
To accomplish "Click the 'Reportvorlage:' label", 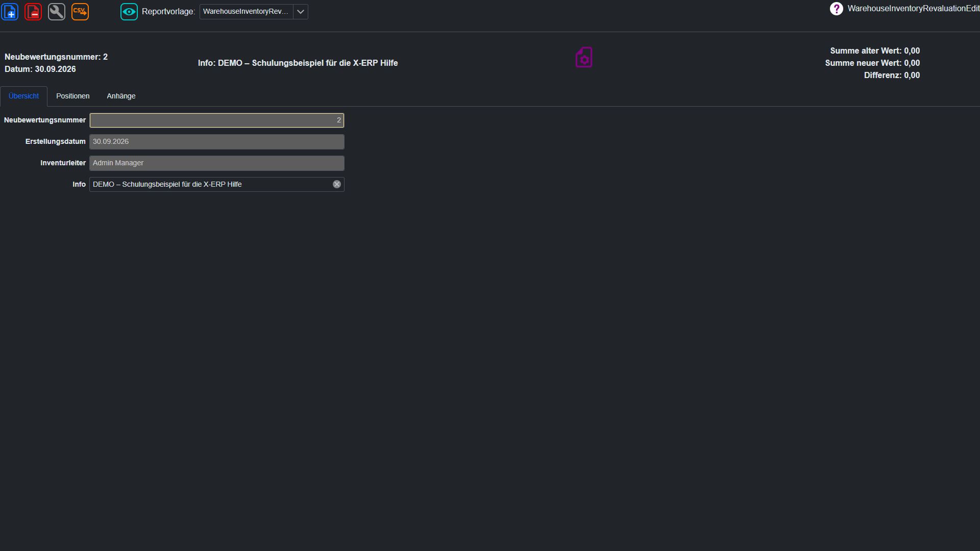I will (168, 12).
